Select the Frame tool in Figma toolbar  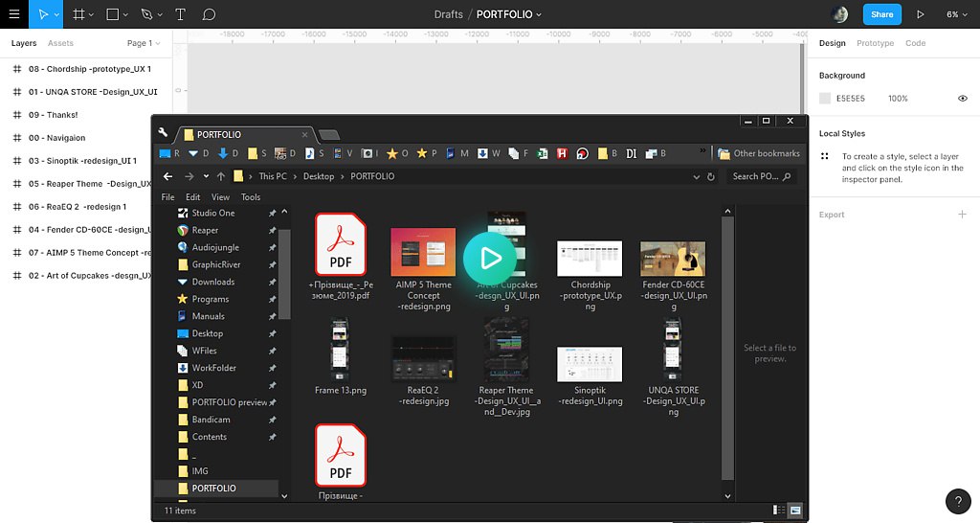pos(78,13)
